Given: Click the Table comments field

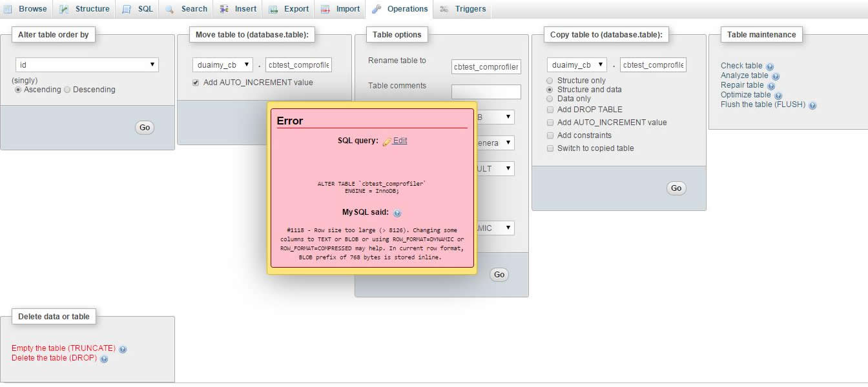Looking at the screenshot, I should click(x=486, y=92).
